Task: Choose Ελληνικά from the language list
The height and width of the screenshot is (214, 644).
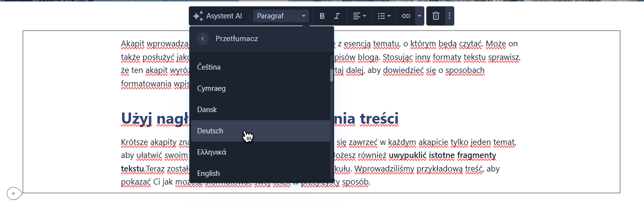Action: tap(212, 152)
